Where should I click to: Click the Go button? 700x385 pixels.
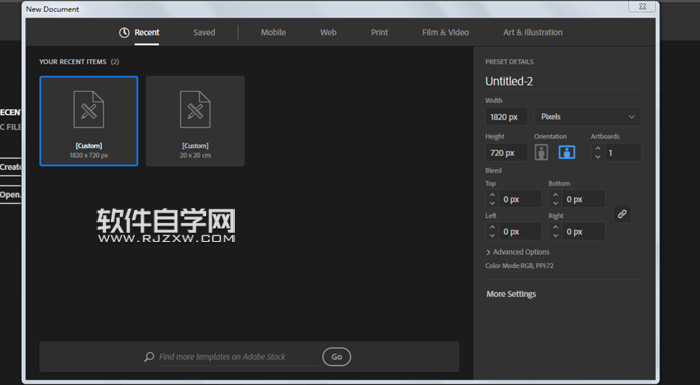coord(337,356)
